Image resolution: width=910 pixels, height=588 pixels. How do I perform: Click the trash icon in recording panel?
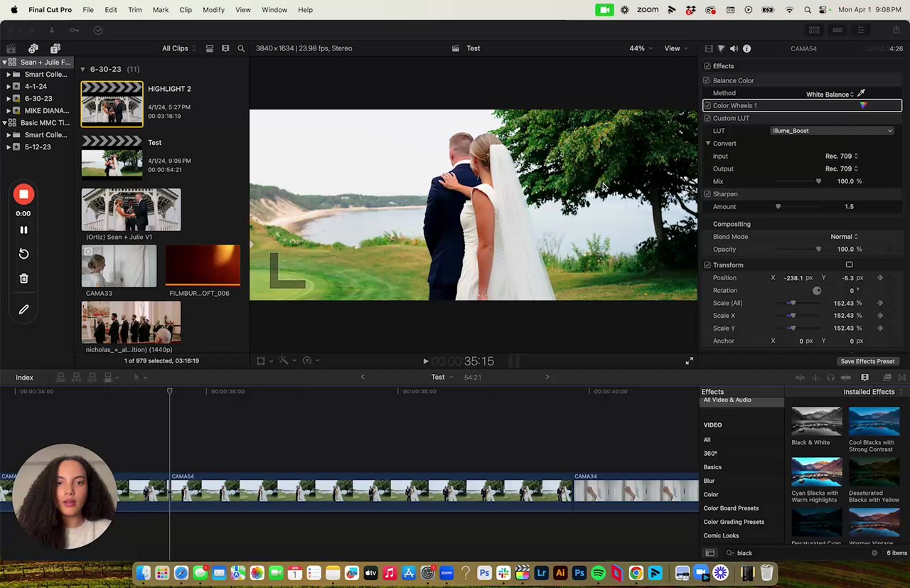(23, 279)
